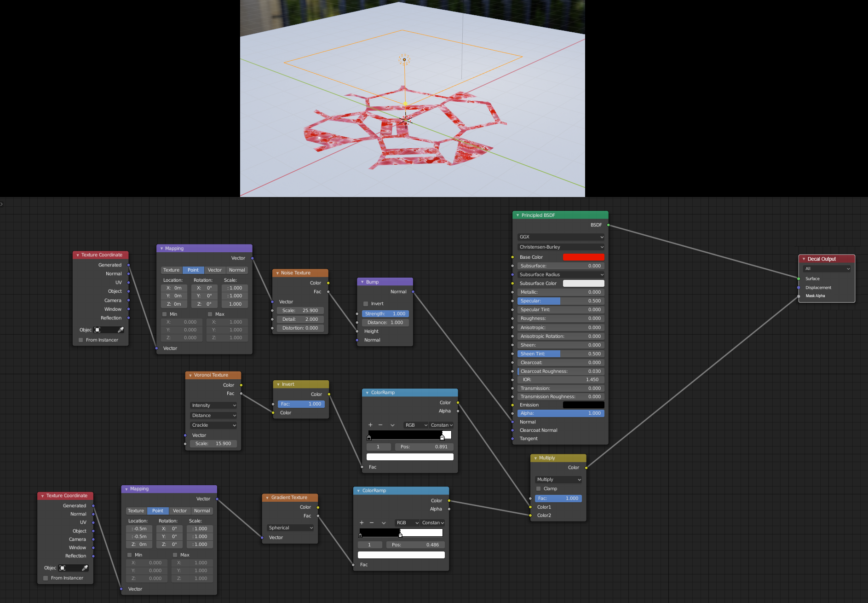Adjust Strength slider in Bump node

coord(385,314)
